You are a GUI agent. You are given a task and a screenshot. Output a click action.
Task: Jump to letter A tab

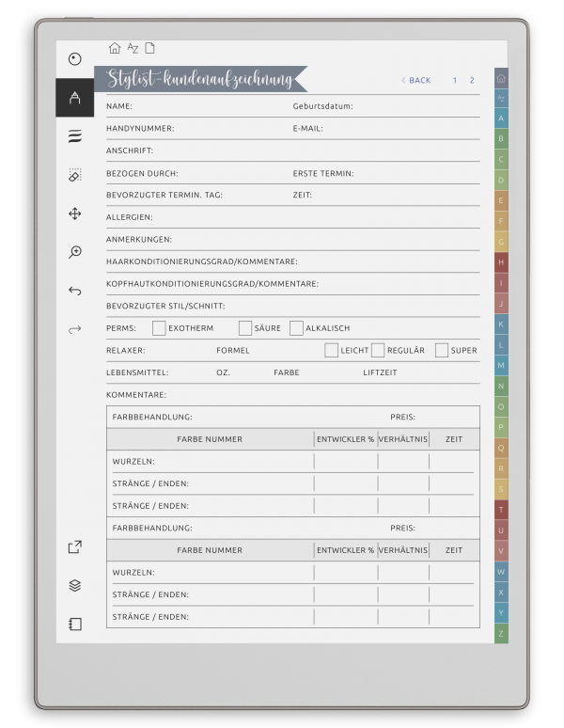click(501, 119)
